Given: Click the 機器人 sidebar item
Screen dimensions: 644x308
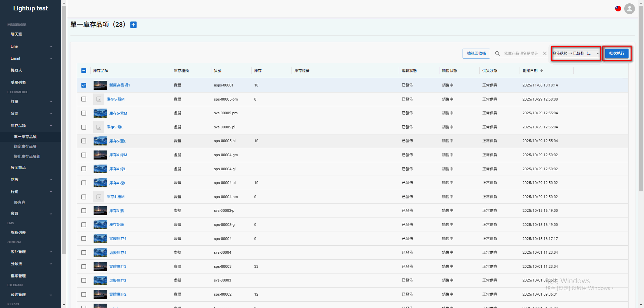Looking at the screenshot, I should [16, 70].
